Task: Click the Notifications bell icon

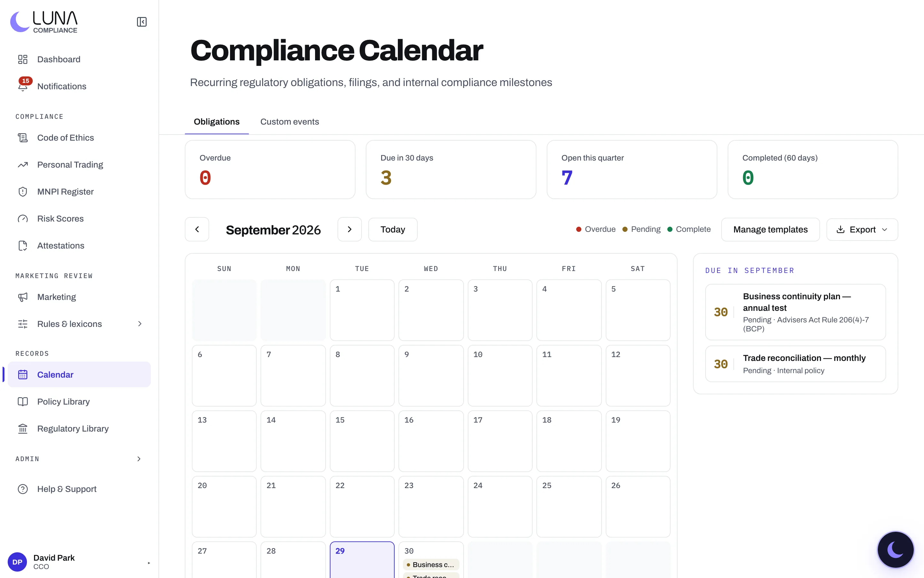Action: click(x=23, y=86)
